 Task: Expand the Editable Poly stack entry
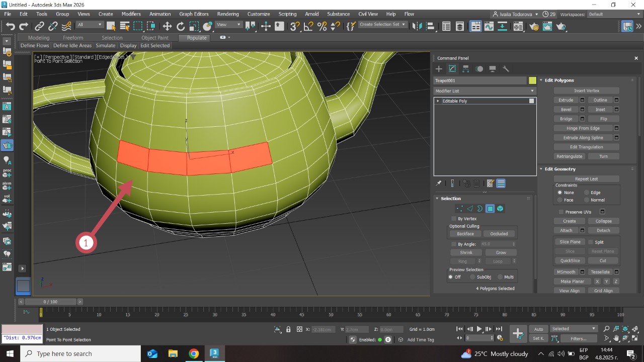click(438, 101)
